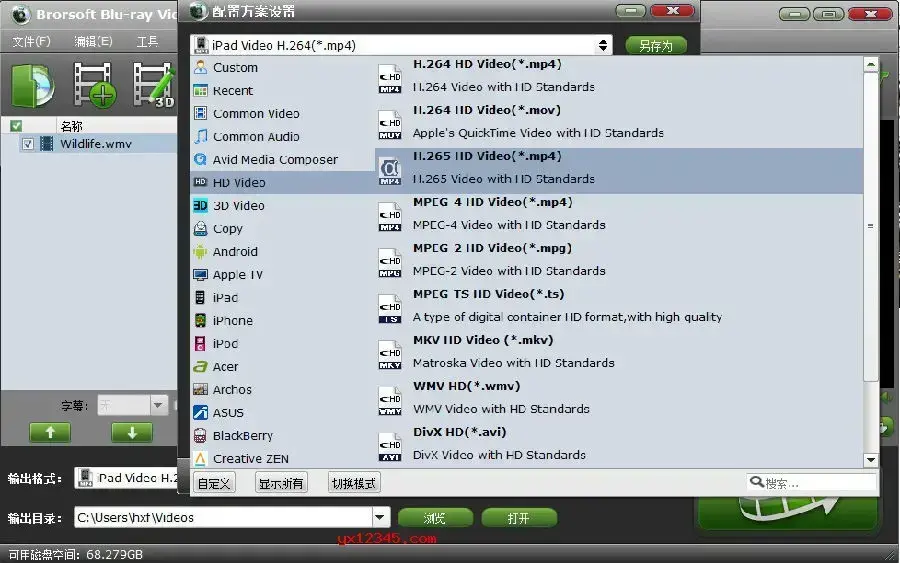
Task: Select the Android robot icon
Action: tap(200, 251)
